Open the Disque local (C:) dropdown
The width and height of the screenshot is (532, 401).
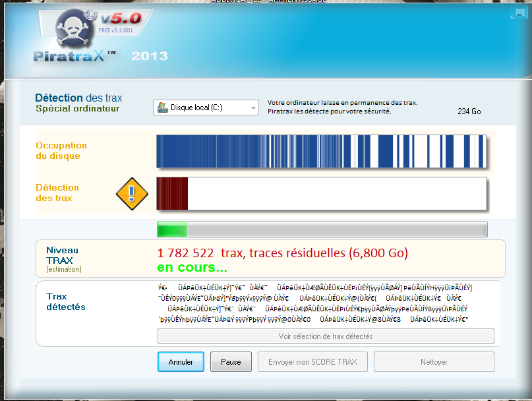coord(206,108)
